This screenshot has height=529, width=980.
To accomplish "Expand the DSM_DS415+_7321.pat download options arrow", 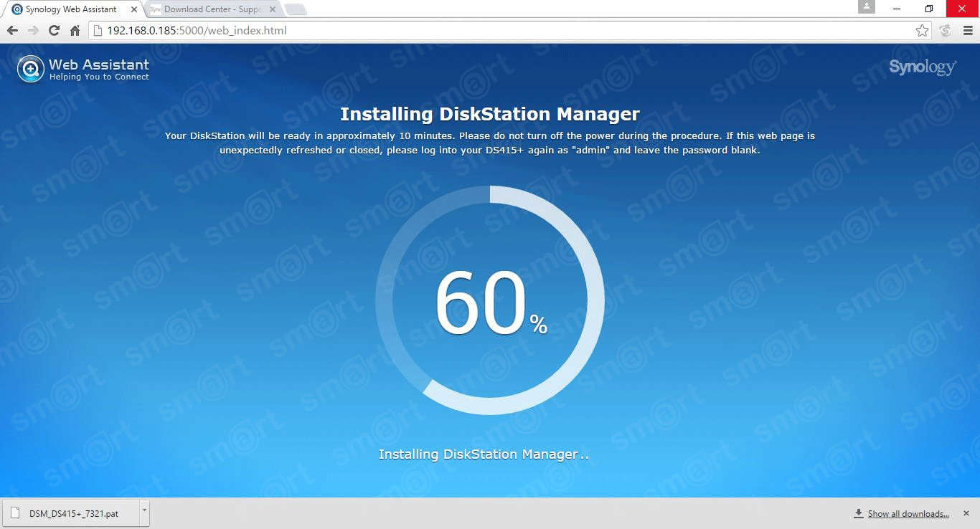I will pos(144,513).
